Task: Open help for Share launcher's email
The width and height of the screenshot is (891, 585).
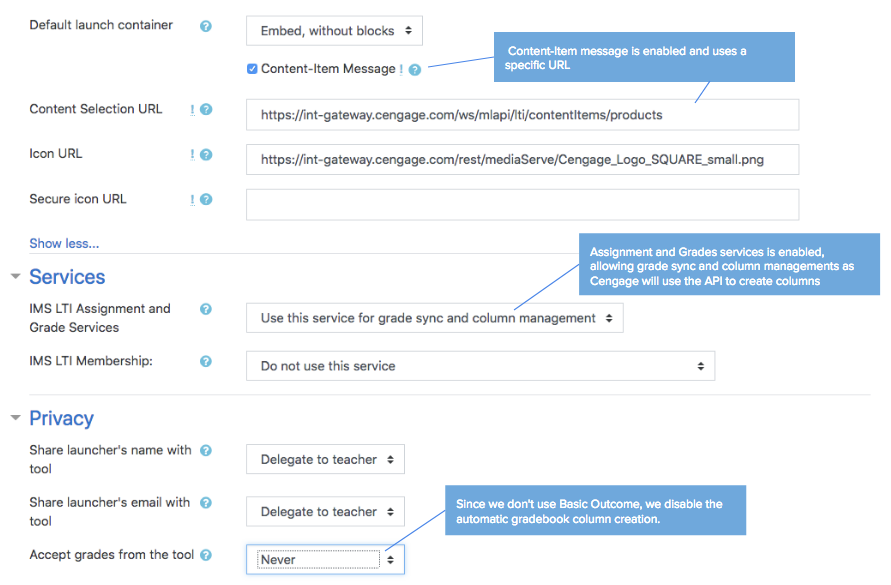Action: click(x=206, y=503)
